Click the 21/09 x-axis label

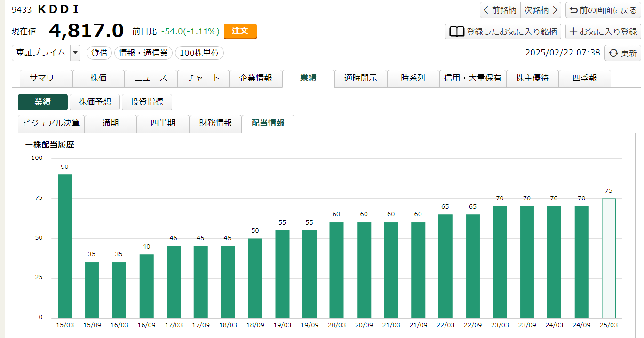(418, 325)
